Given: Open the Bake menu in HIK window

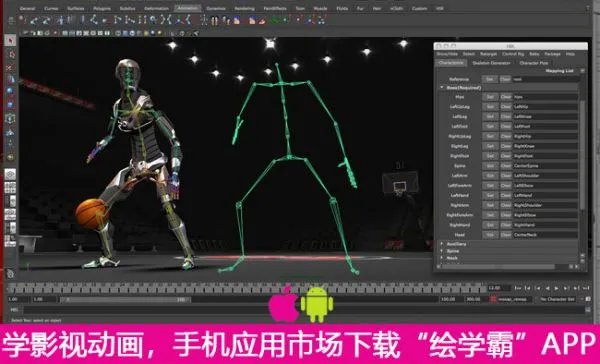Looking at the screenshot, I should point(534,54).
